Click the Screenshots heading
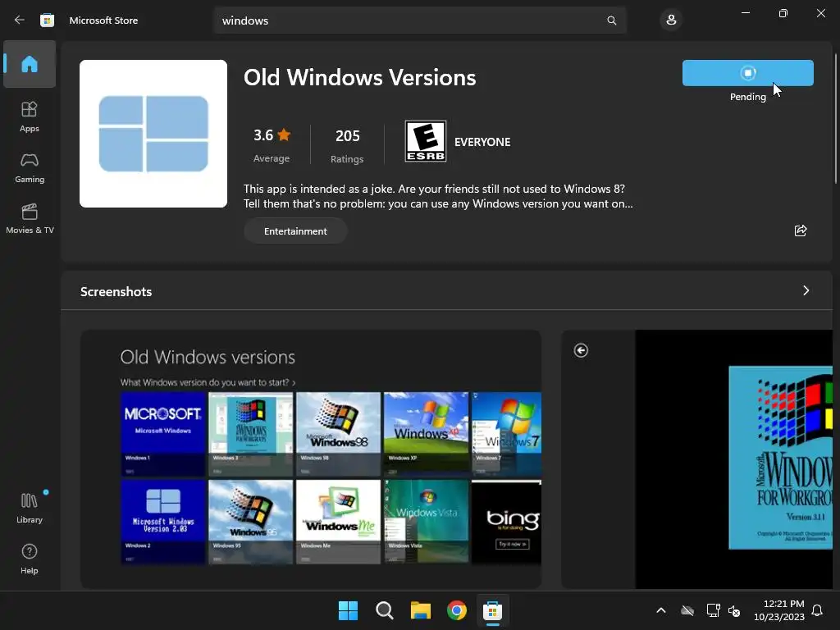This screenshot has width=840, height=630. 116,291
